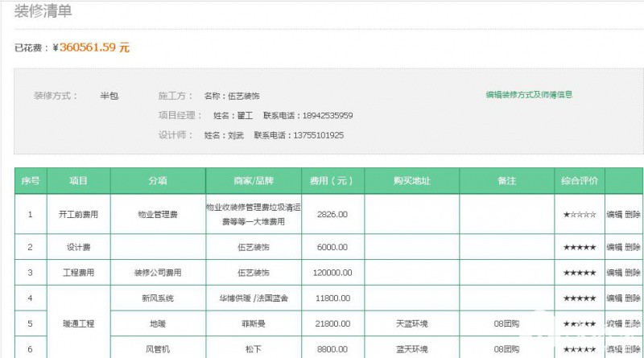Image resolution: width=644 pixels, height=358 pixels.
Task: Click the star rating in the 地暖 row
Action: click(x=579, y=324)
